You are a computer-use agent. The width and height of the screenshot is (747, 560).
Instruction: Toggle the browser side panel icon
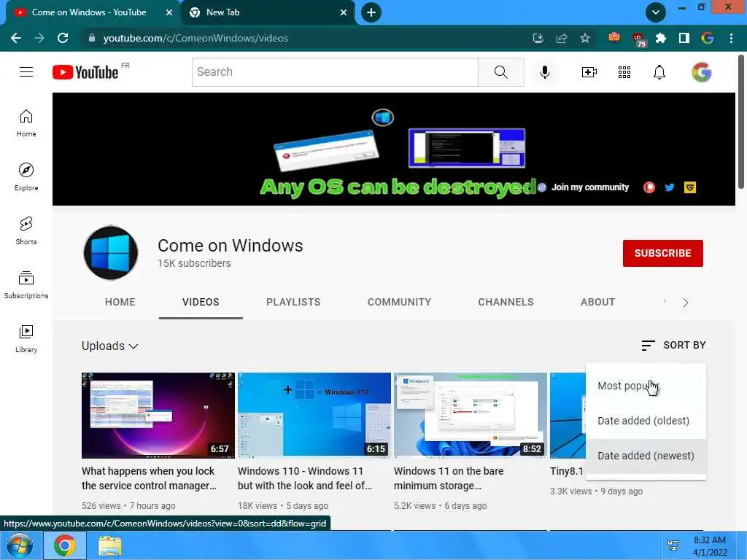pos(684,38)
